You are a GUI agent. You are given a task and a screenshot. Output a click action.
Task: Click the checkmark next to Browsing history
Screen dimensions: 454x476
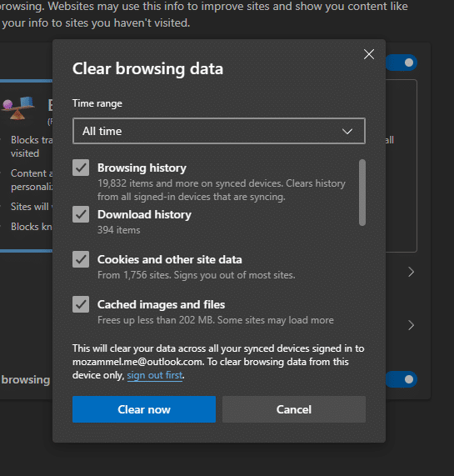pyautogui.click(x=81, y=168)
